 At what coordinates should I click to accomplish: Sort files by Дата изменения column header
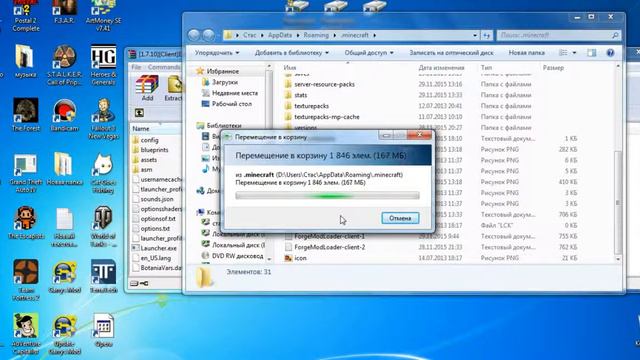coord(441,67)
